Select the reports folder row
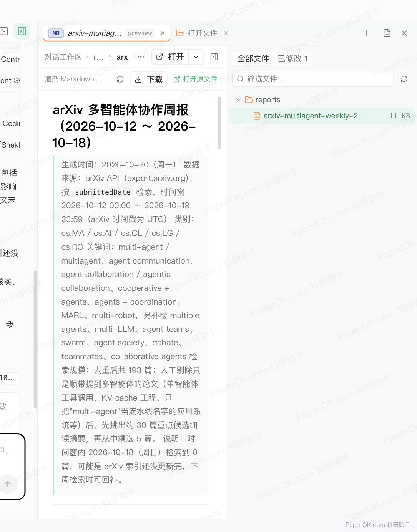 [322, 99]
